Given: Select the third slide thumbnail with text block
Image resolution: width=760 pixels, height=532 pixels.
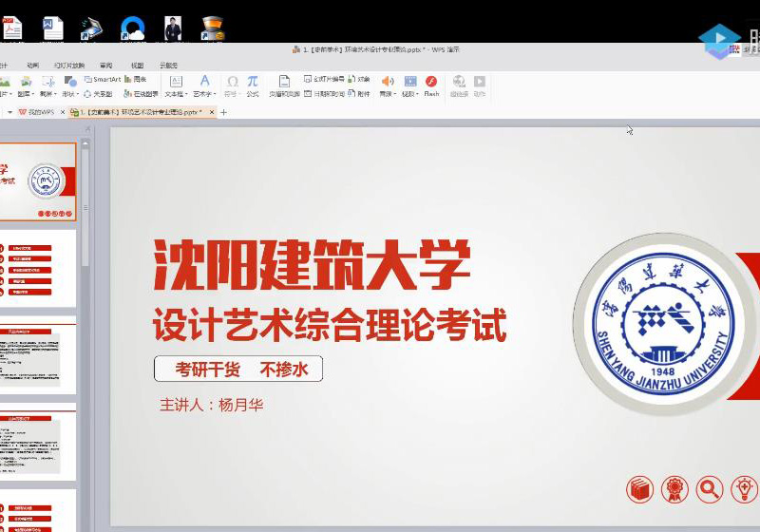Looking at the screenshot, I should [38, 354].
